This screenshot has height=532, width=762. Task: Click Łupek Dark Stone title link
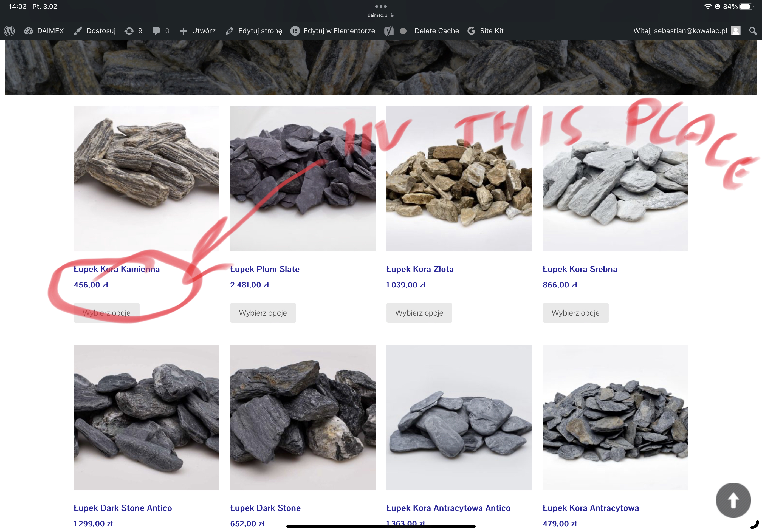click(x=265, y=508)
